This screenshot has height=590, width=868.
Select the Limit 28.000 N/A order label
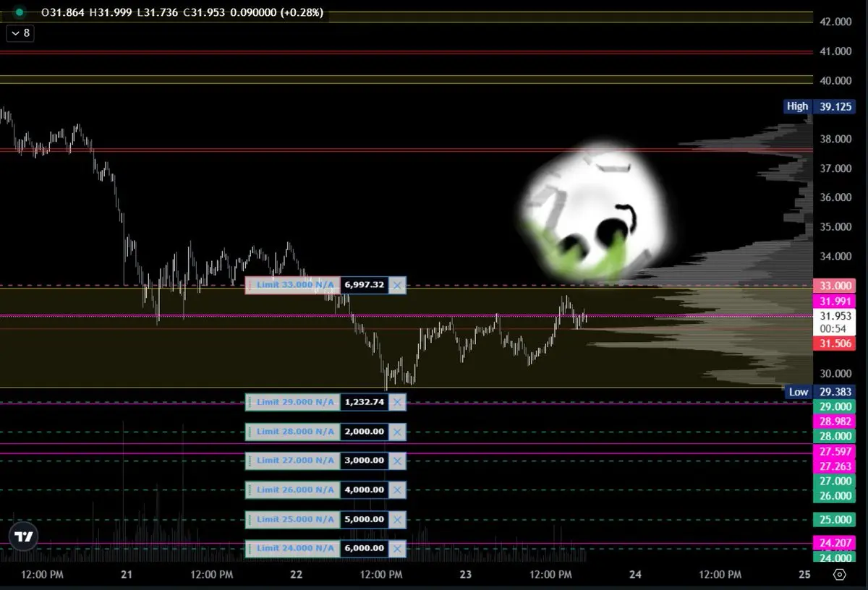[293, 432]
